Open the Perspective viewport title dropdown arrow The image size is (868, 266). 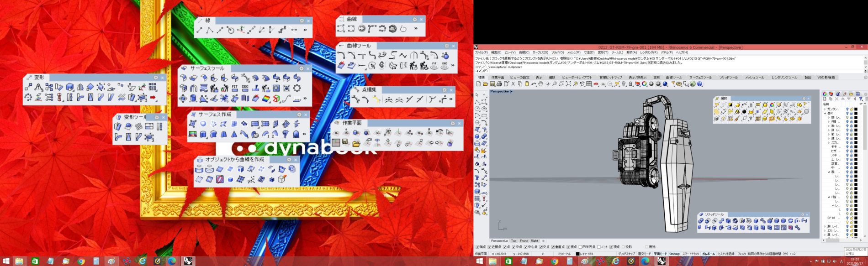(x=512, y=92)
